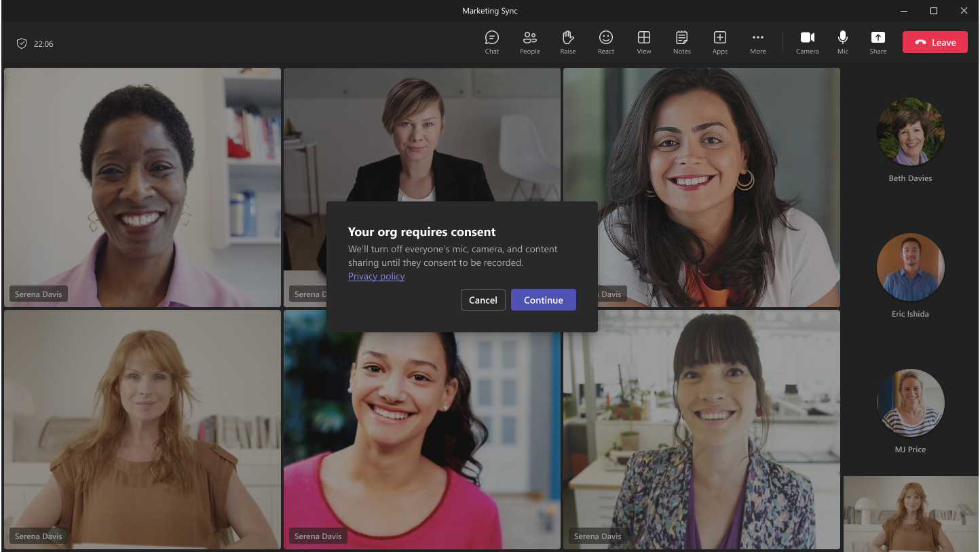Open meeting Notes

point(682,42)
